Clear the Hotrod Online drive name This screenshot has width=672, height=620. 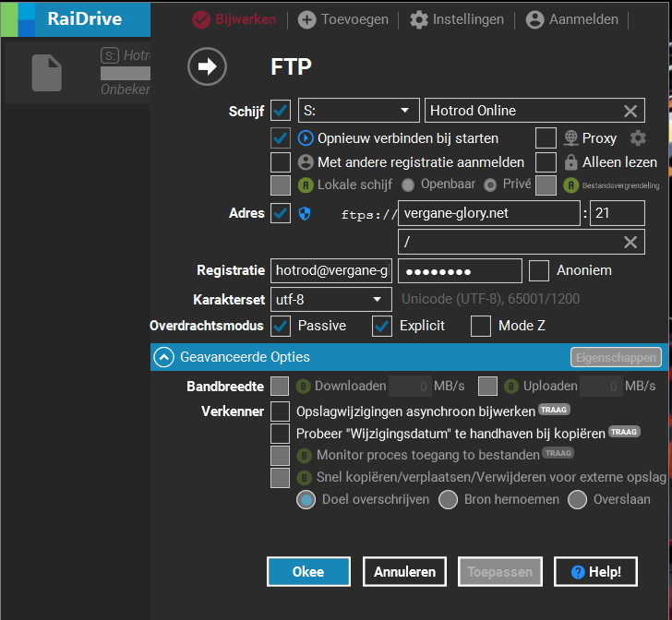[x=630, y=111]
